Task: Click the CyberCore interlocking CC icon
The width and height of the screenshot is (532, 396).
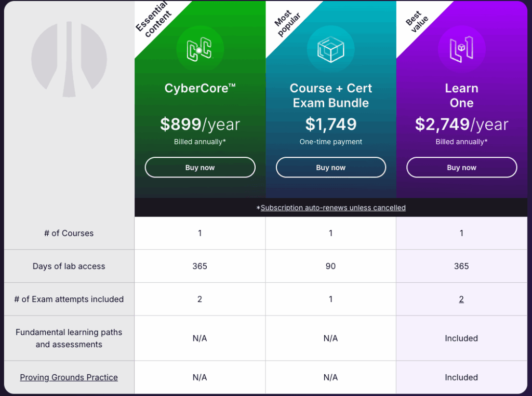Action: tap(199, 49)
